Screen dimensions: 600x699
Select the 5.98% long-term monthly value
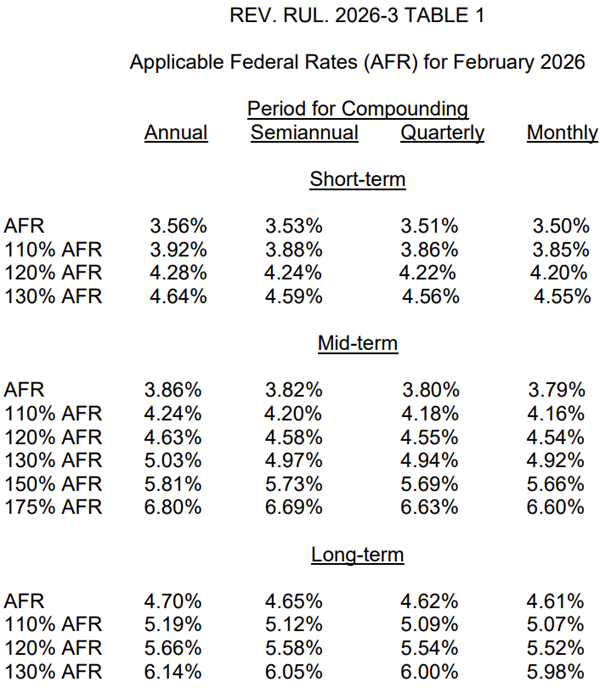pos(559,671)
